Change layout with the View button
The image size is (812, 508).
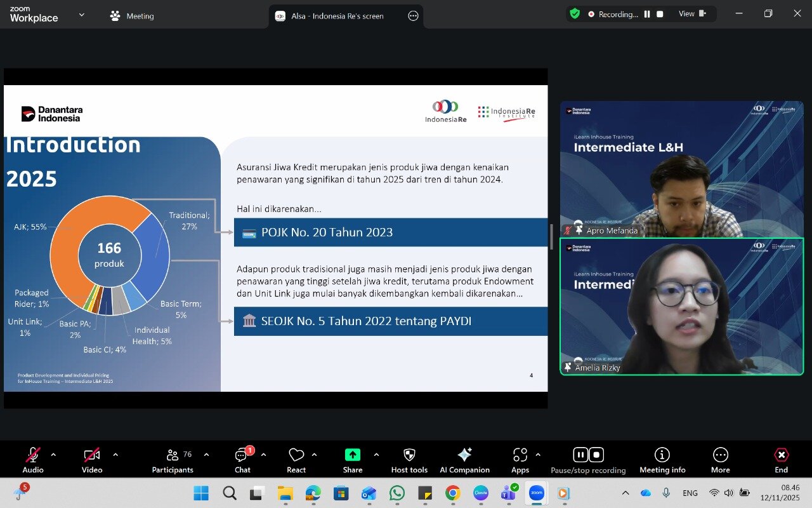click(692, 14)
